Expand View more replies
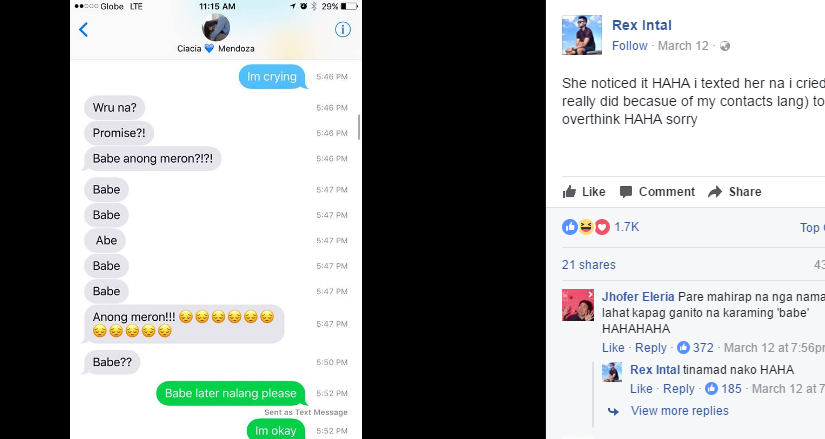 (x=679, y=411)
